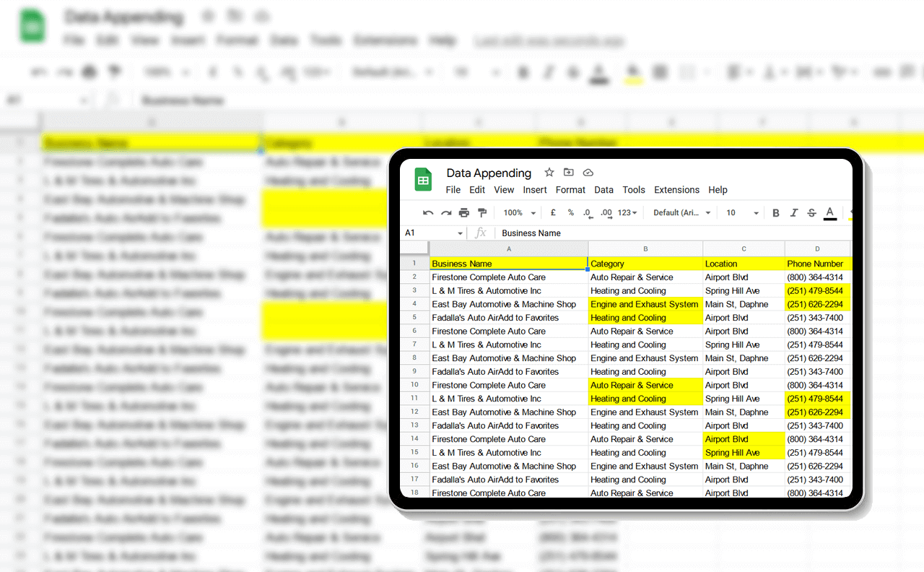Toggle strikethrough formatting
This screenshot has width=924, height=572.
point(812,213)
